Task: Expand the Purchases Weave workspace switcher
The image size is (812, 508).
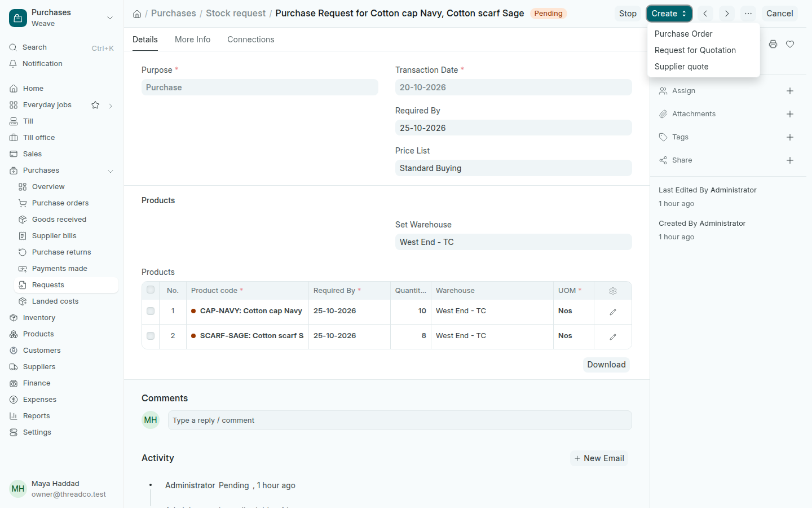Action: (62, 18)
